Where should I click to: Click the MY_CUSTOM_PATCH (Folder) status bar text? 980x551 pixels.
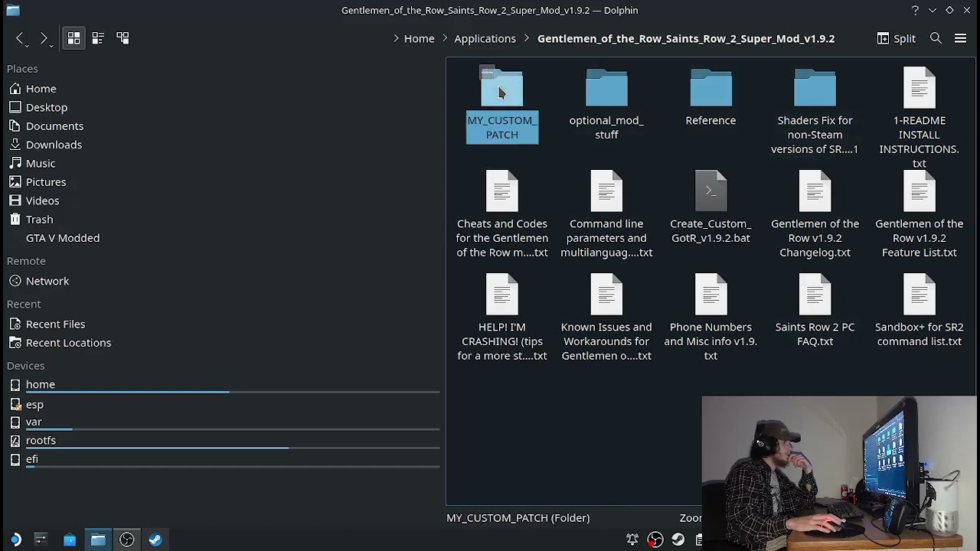518,518
